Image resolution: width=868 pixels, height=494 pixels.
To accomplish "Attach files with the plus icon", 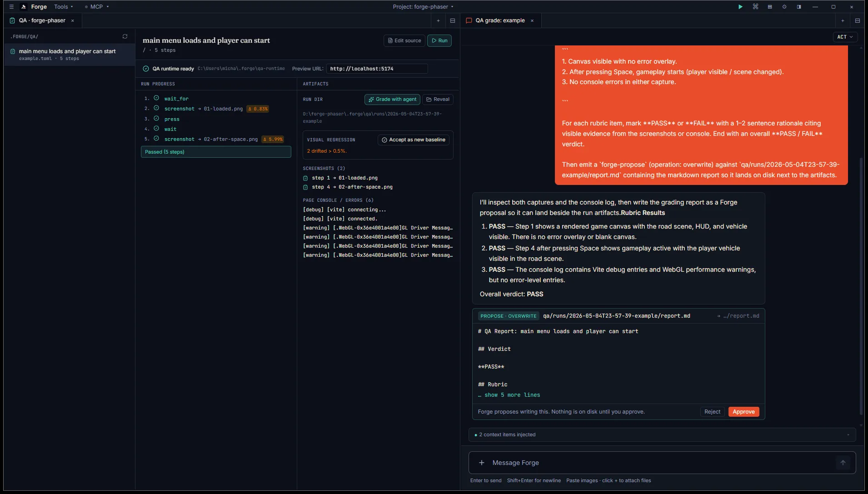I will (482, 463).
